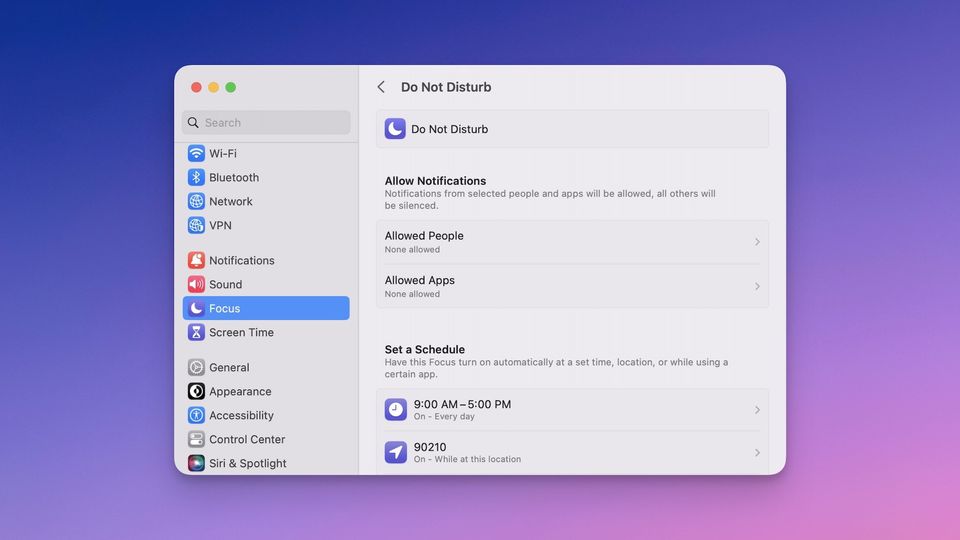Screen dimensions: 960x540
Task: Select General in the sidebar
Action: (229, 367)
